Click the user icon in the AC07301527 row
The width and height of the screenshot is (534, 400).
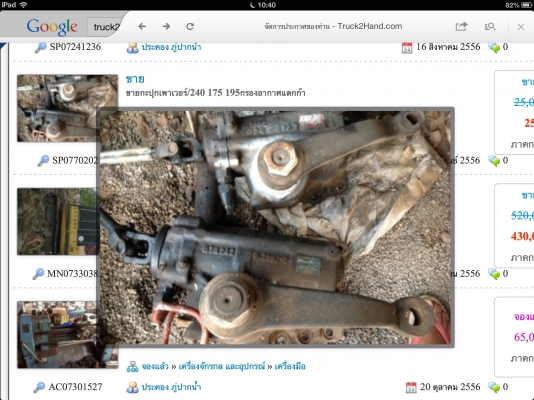click(x=132, y=387)
